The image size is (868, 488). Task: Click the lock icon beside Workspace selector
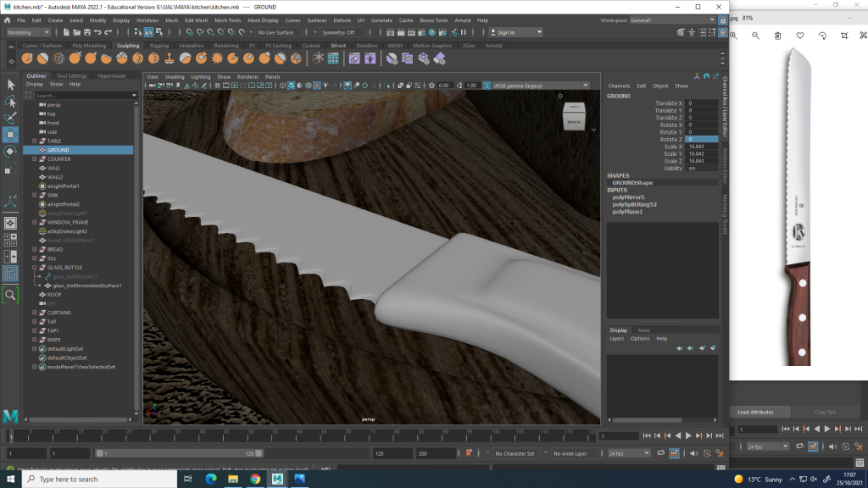coord(722,20)
